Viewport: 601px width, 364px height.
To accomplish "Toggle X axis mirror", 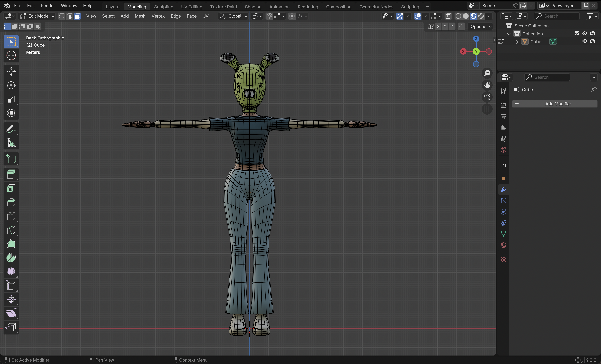I will point(438,26).
